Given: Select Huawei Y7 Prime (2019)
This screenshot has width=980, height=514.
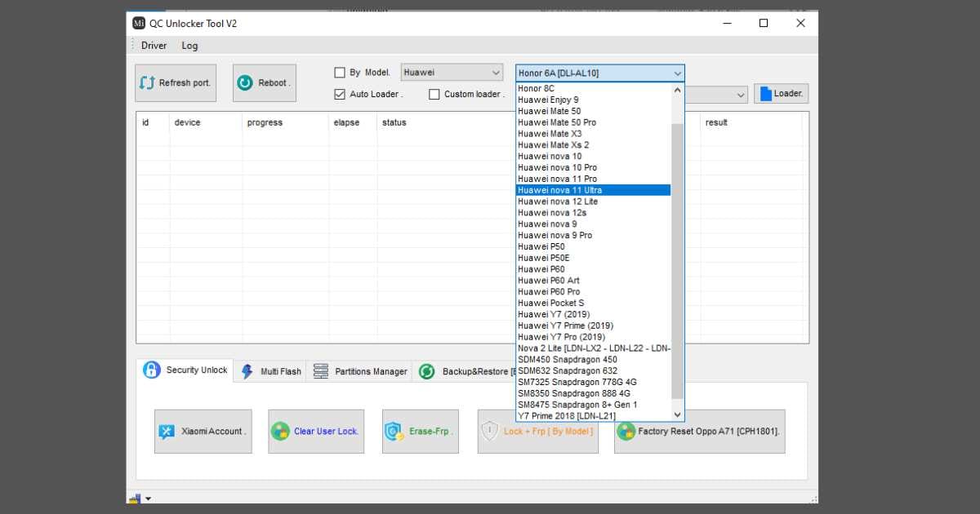Looking at the screenshot, I should (x=593, y=326).
